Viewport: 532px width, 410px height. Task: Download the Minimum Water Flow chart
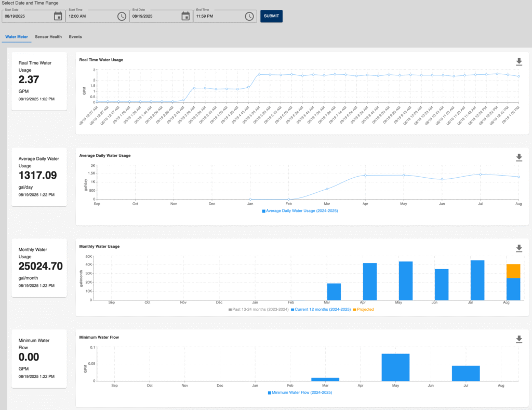[x=518, y=339]
